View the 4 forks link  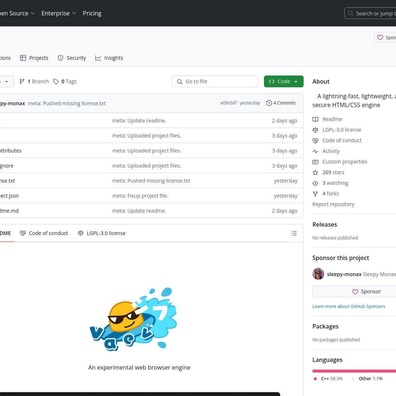tap(331, 193)
